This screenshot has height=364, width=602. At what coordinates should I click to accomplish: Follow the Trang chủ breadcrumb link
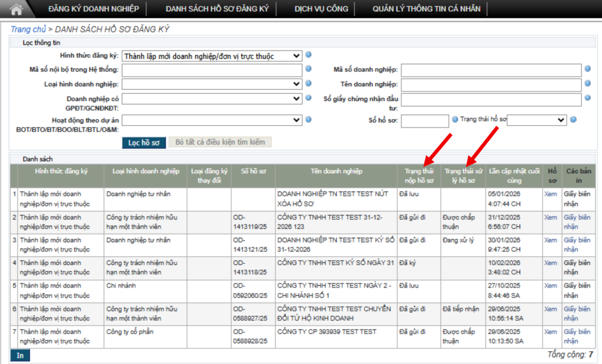tap(28, 29)
